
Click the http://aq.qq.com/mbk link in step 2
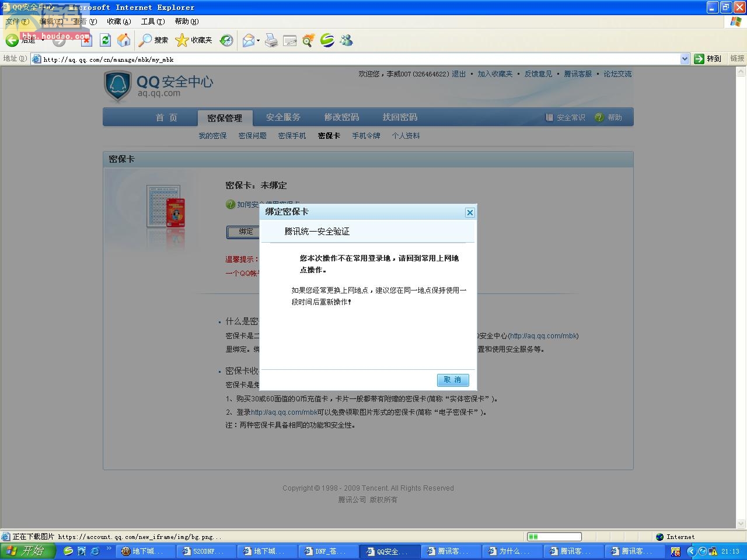pyautogui.click(x=284, y=412)
